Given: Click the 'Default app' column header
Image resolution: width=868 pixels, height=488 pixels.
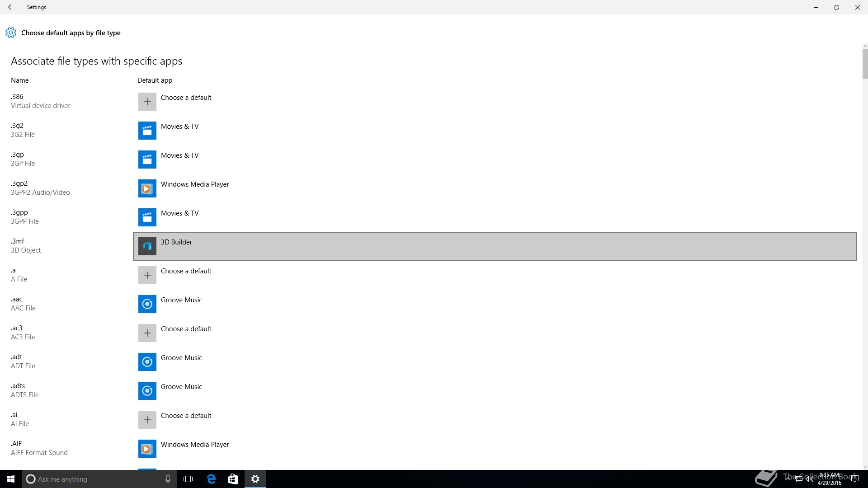Looking at the screenshot, I should point(155,80).
